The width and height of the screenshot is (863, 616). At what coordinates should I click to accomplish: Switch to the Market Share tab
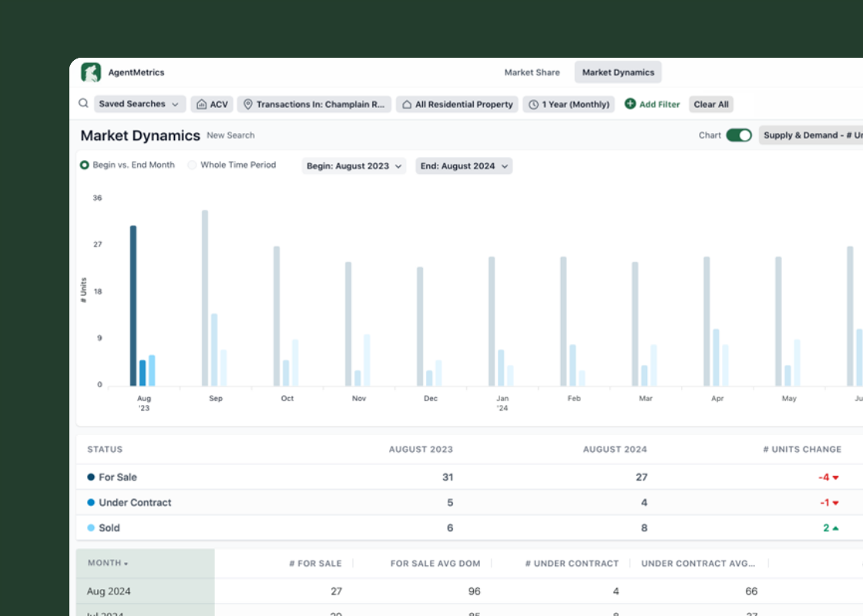[x=532, y=72]
